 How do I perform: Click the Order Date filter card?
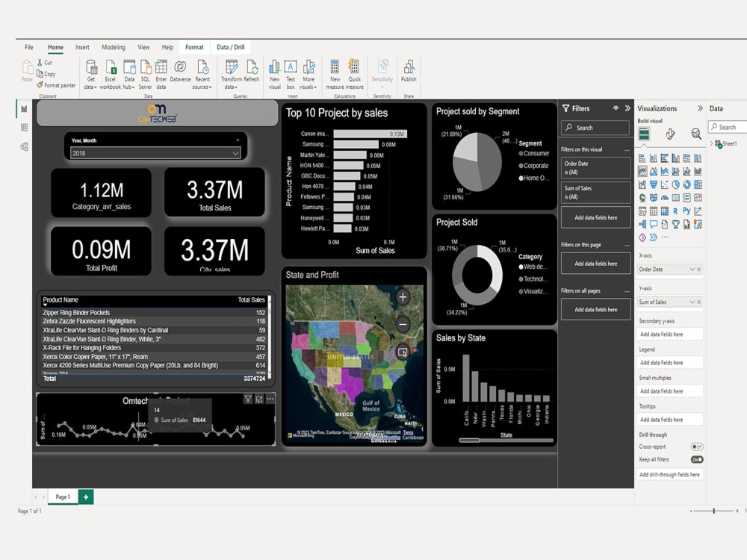595,167
